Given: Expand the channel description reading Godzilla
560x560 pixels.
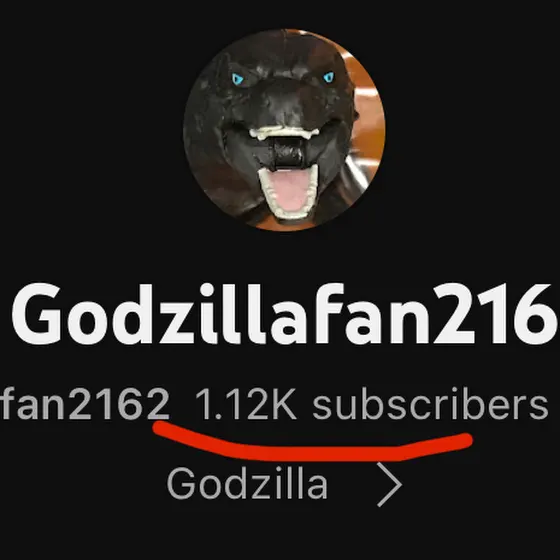Looking at the screenshot, I should point(247,484).
